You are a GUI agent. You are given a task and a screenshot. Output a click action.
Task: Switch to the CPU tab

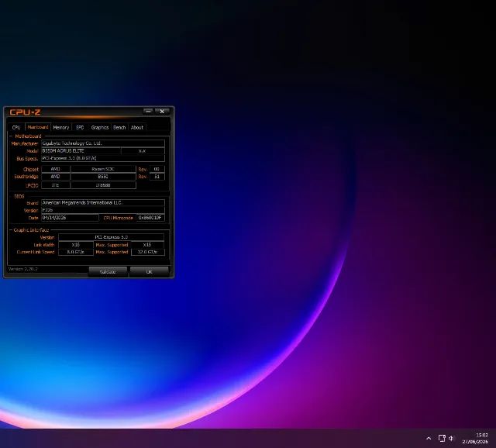[x=16, y=127]
